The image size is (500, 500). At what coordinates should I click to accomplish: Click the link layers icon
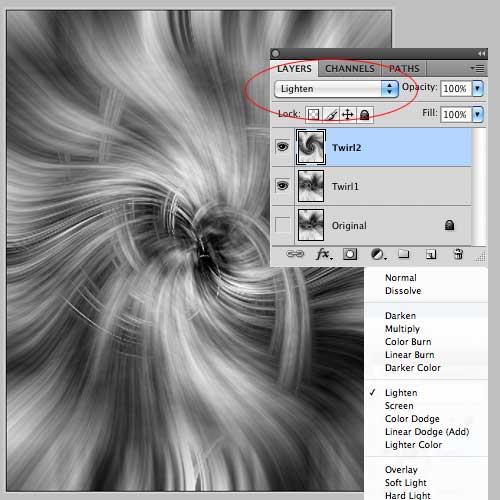tap(295, 254)
